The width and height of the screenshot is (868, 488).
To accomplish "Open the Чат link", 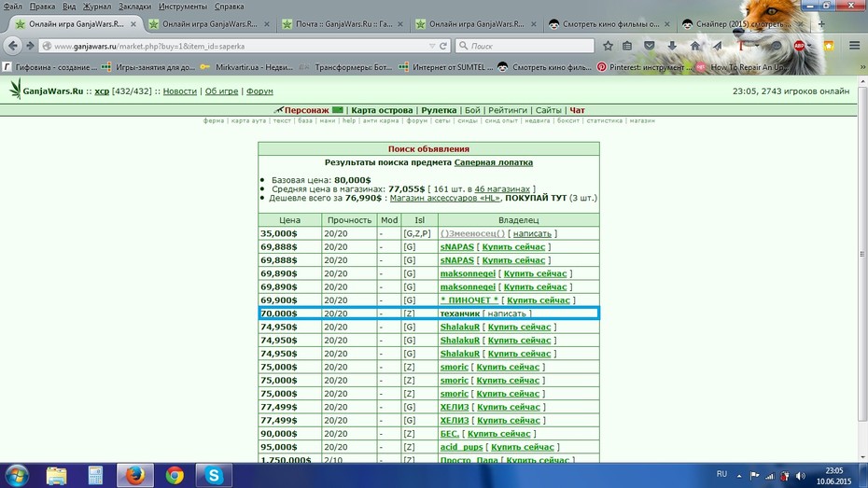I will point(578,110).
